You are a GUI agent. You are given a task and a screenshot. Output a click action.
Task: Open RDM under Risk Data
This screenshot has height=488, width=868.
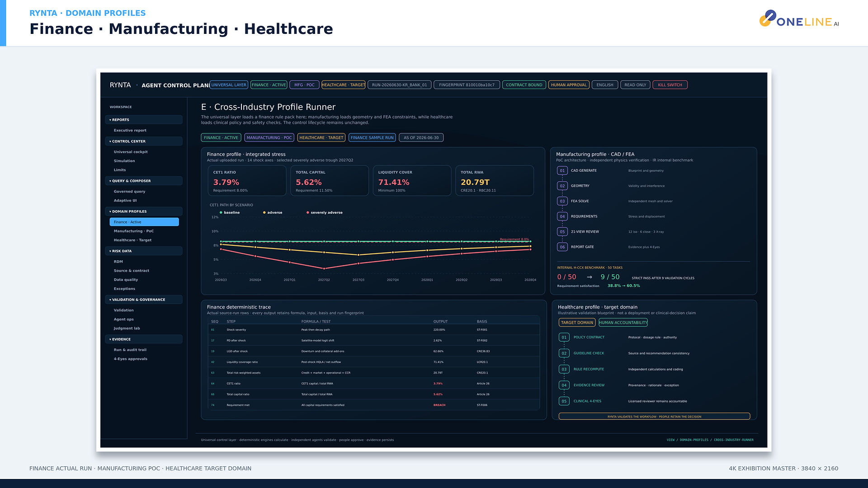pos(118,262)
